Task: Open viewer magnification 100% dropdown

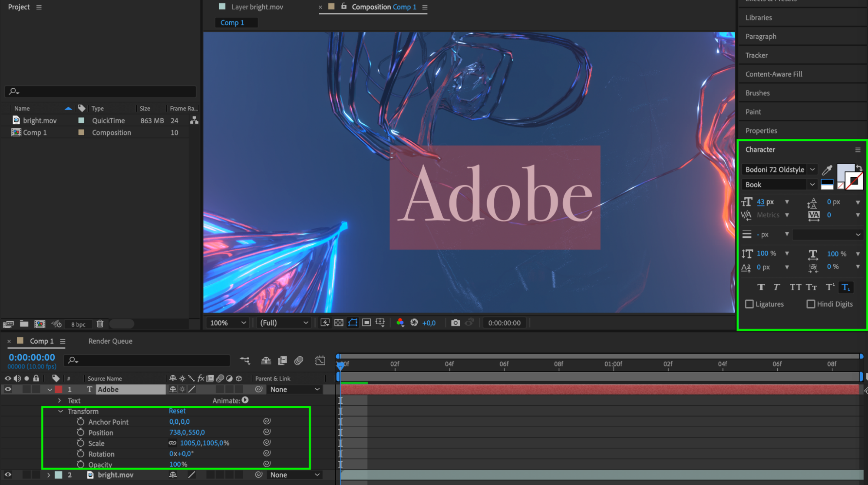Action: 228,322
